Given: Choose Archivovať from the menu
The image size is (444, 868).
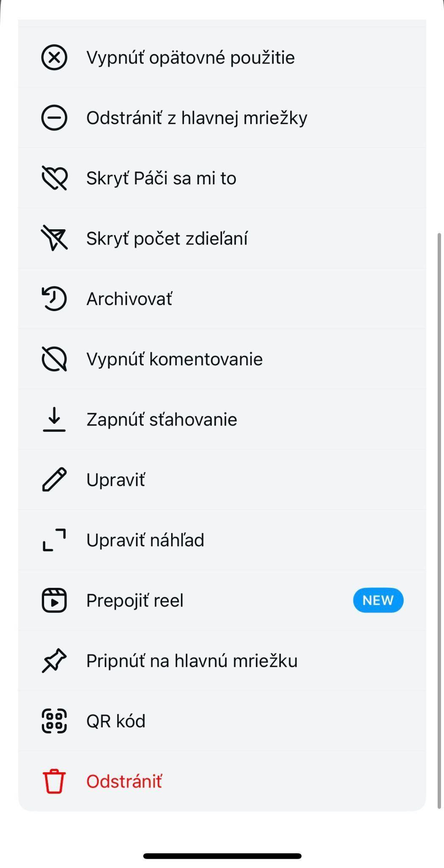Looking at the screenshot, I should (129, 299).
